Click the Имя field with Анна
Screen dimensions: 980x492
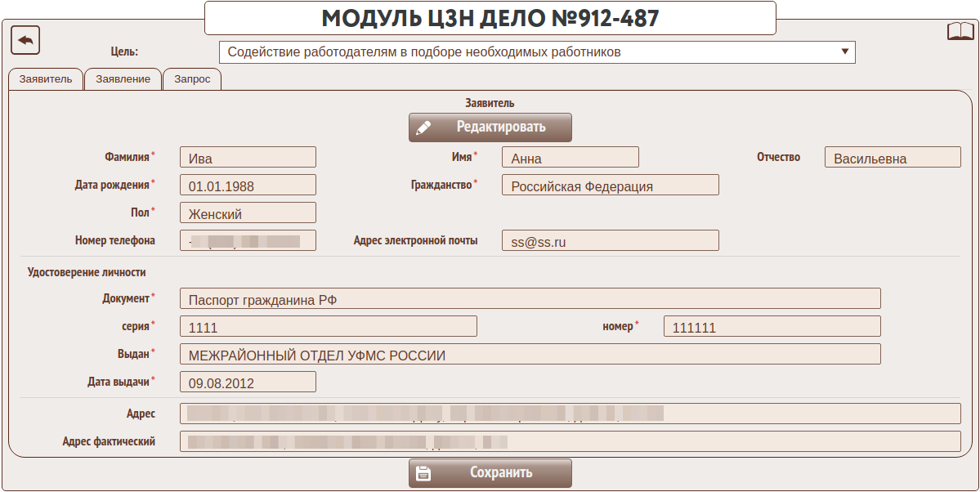(x=570, y=158)
